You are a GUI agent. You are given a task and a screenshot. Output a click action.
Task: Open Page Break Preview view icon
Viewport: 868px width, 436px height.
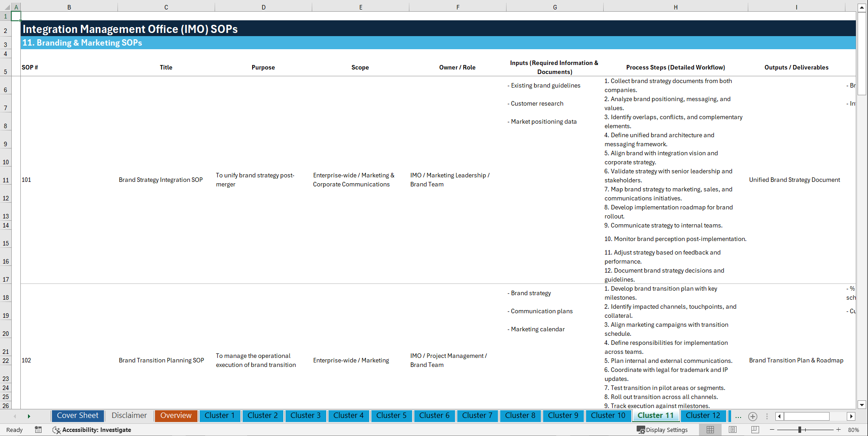click(755, 430)
